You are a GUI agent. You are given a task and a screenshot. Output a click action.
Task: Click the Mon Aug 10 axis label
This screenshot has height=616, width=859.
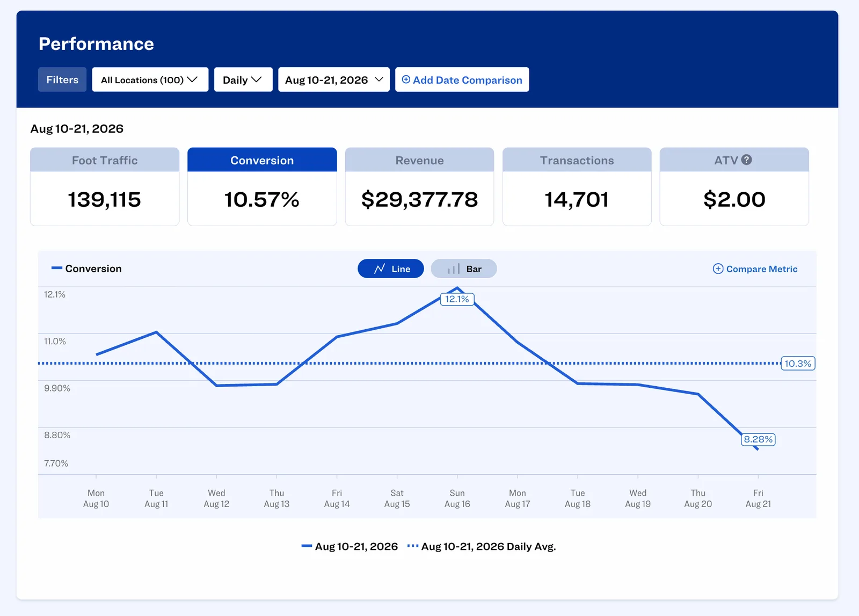pyautogui.click(x=96, y=498)
